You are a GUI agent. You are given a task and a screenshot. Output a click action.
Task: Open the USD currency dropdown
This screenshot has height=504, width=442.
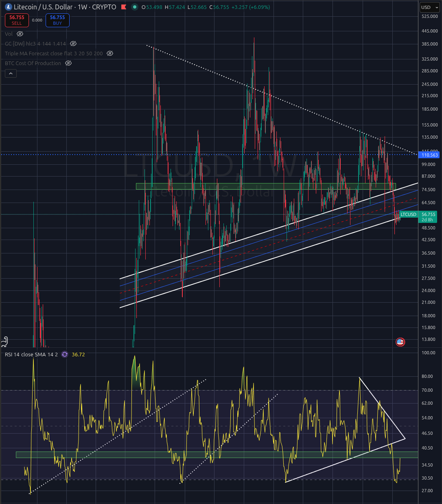pos(430,7)
